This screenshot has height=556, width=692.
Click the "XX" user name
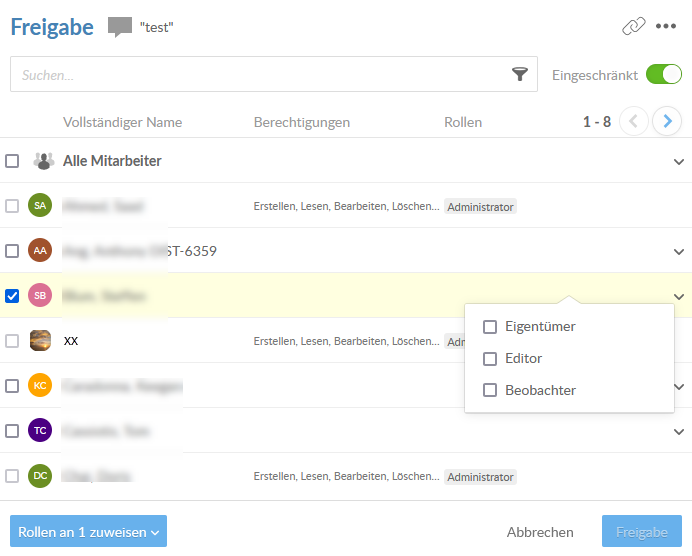(x=71, y=341)
